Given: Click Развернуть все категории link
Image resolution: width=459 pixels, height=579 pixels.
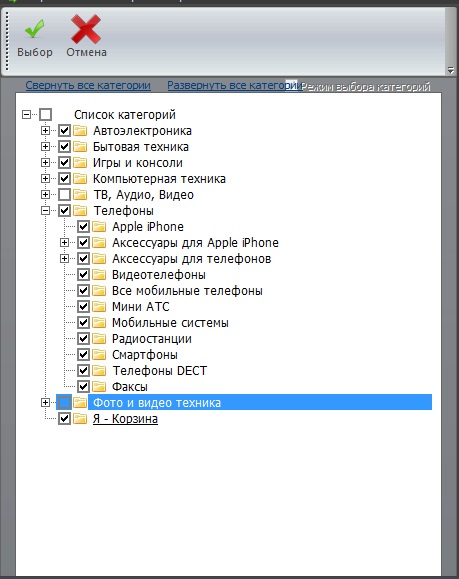Looking at the screenshot, I should coord(232,85).
